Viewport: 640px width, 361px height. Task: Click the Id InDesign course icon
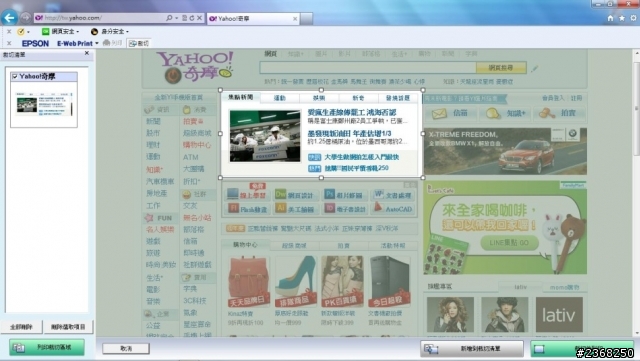329,208
